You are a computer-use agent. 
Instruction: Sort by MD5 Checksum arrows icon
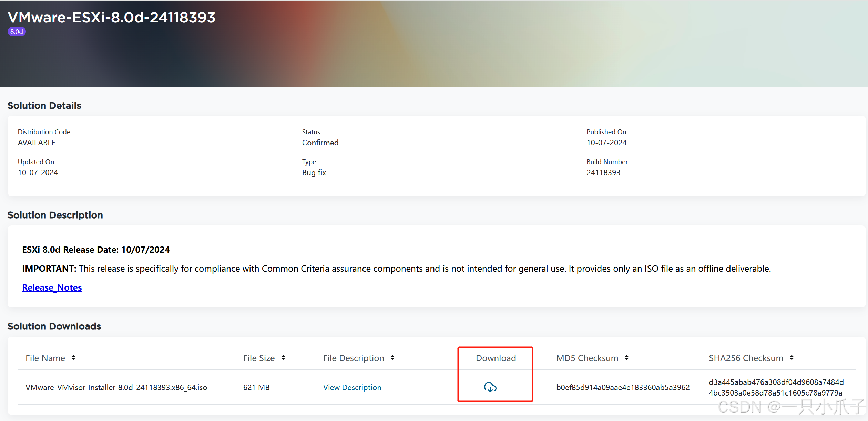[x=626, y=358]
